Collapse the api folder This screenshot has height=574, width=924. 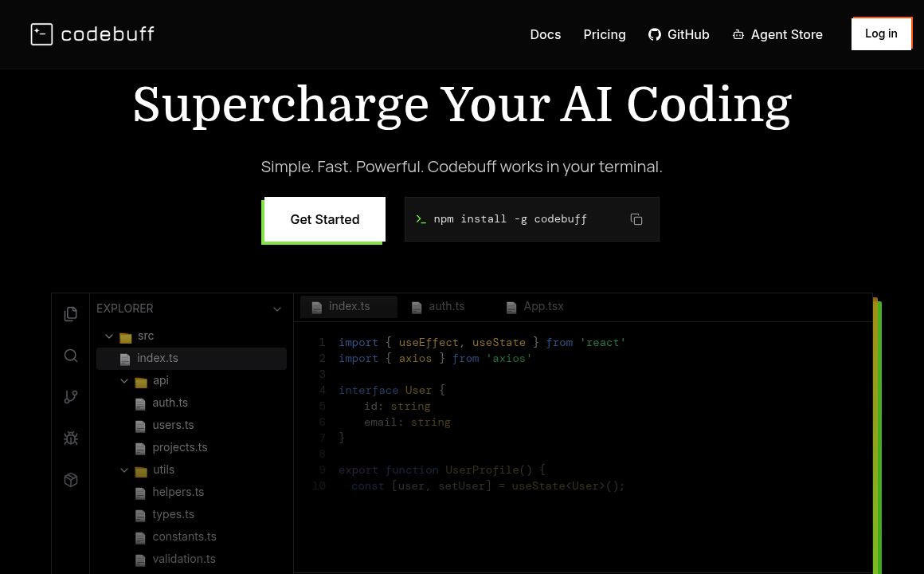point(124,381)
